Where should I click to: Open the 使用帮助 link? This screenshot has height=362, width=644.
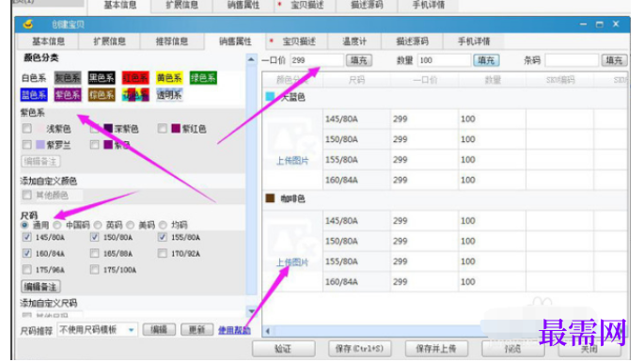point(234,330)
